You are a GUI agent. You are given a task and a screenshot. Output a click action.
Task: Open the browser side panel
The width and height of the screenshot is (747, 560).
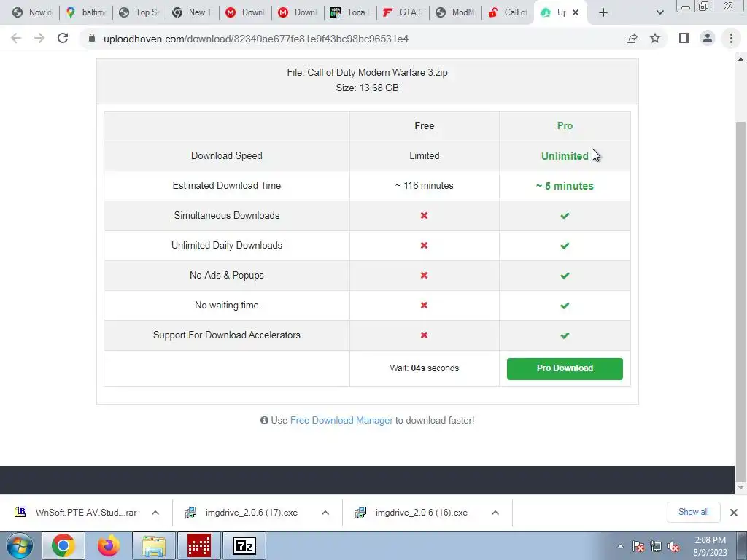684,38
